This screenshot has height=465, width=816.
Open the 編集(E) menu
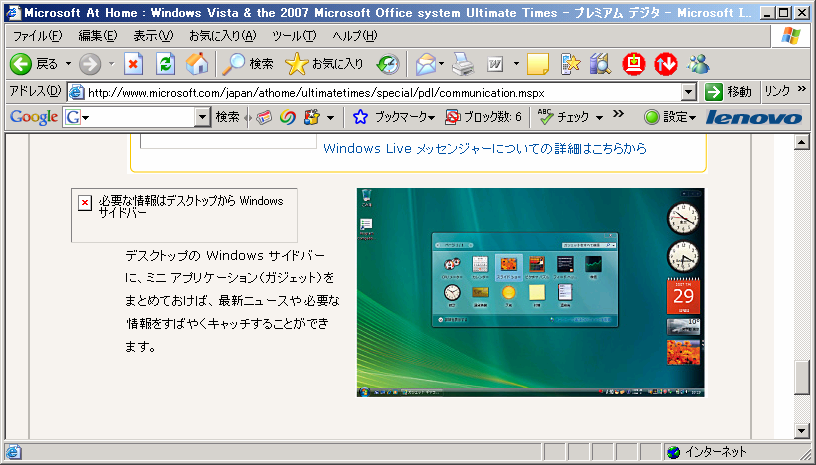(97, 36)
